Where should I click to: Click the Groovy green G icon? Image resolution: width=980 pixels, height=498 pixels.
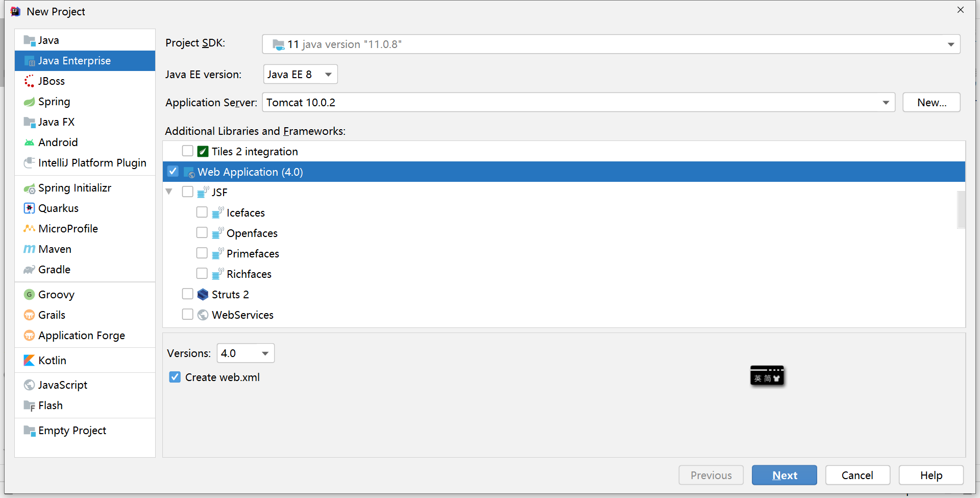click(30, 295)
